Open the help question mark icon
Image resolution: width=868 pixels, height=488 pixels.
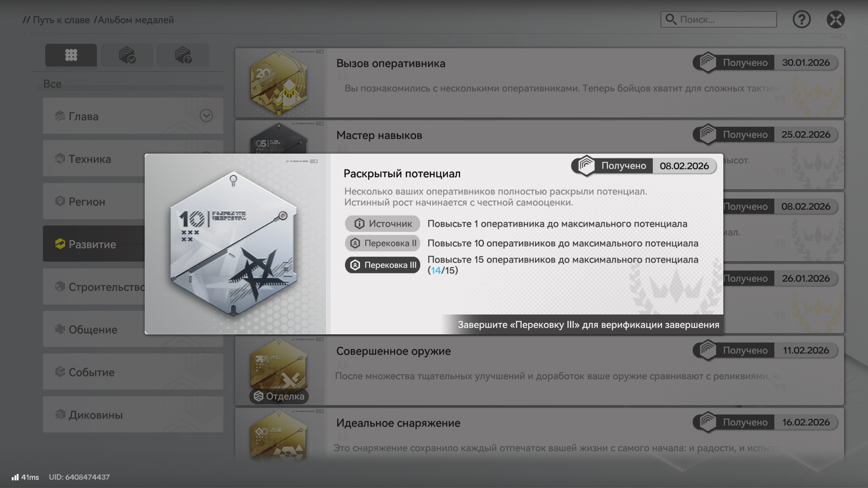[x=802, y=19]
